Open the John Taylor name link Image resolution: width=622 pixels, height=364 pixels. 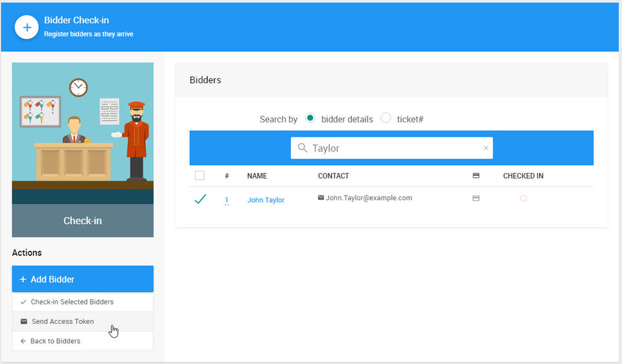266,200
